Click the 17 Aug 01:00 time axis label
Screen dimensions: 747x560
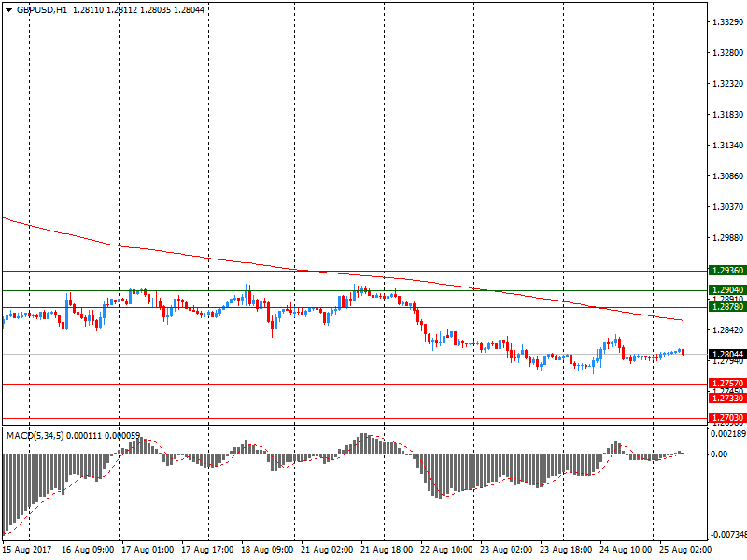(x=148, y=550)
